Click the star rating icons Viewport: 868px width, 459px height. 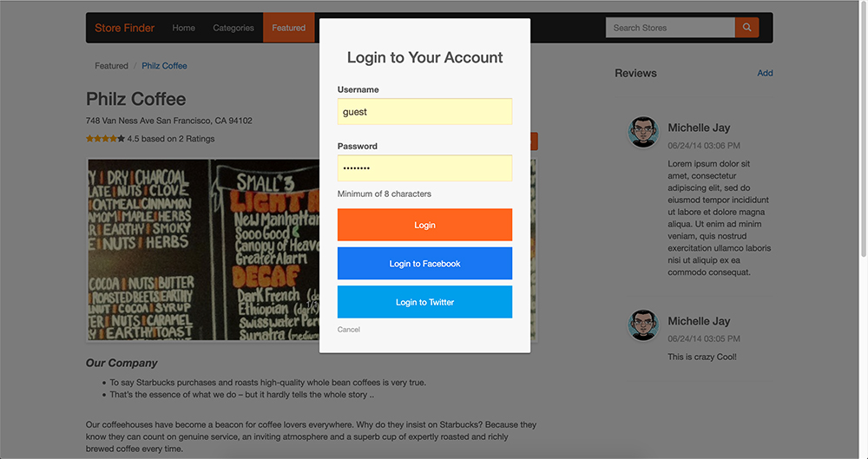tap(105, 139)
